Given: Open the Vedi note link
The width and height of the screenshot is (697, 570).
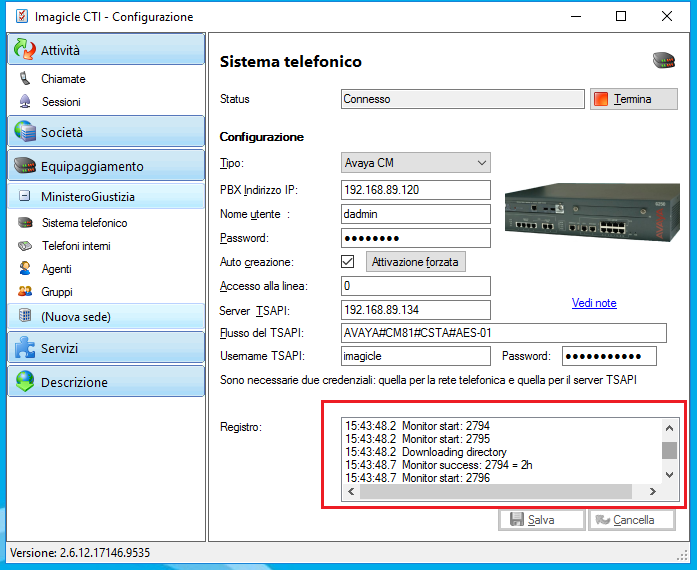Looking at the screenshot, I should pos(594,303).
